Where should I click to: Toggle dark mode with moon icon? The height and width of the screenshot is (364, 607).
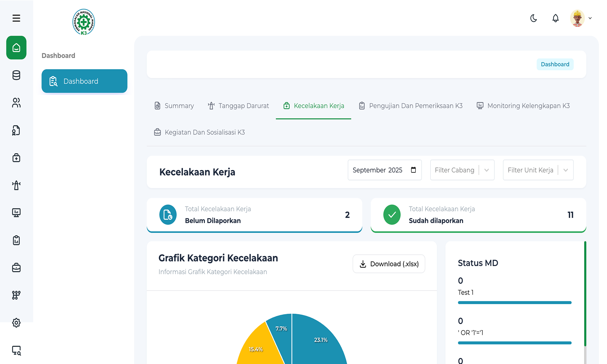[x=533, y=18]
